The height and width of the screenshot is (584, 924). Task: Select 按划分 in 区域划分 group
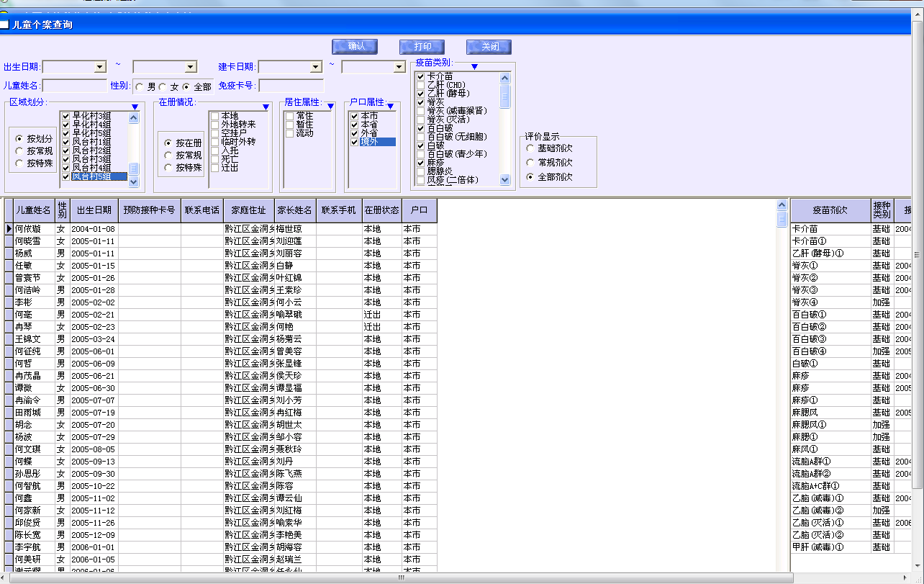(19, 139)
